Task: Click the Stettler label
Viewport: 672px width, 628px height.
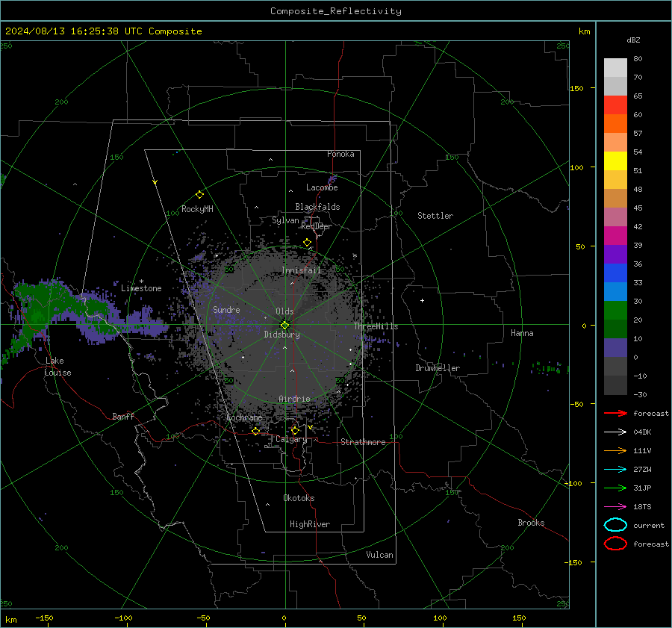Action: [435, 216]
